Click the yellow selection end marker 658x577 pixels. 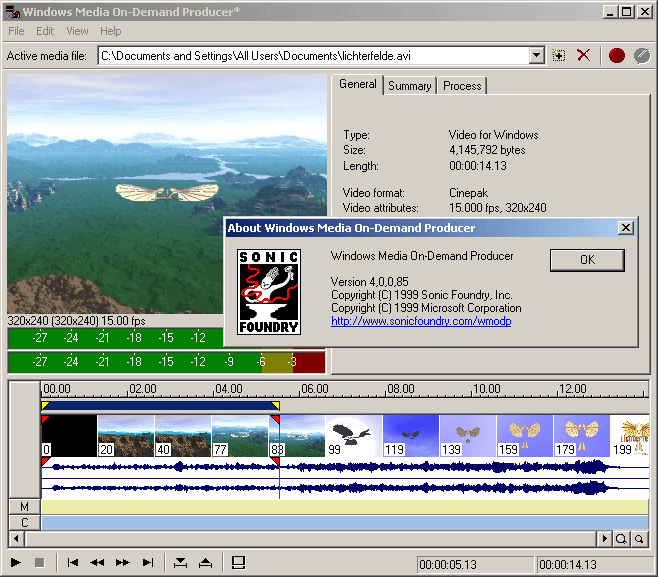coord(276,405)
